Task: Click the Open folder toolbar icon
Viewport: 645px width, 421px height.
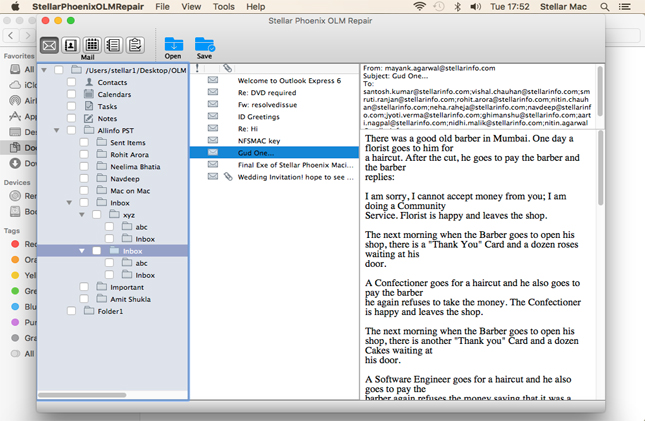Action: [x=173, y=45]
